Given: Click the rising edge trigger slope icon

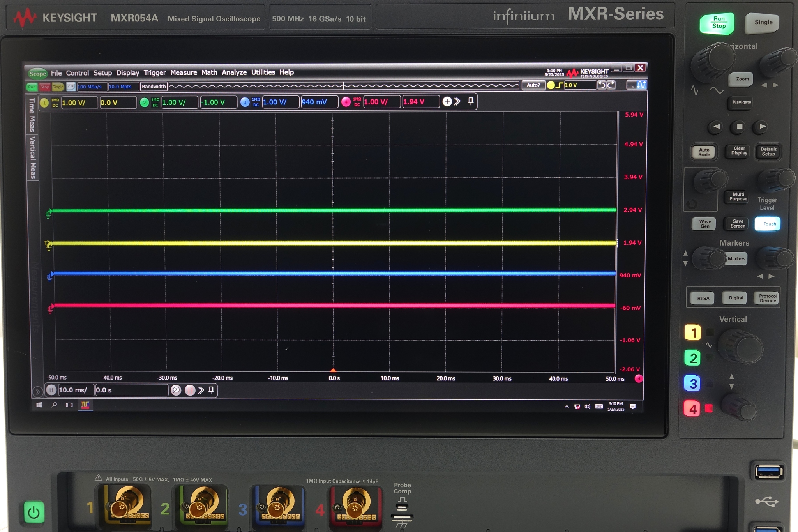Looking at the screenshot, I should (x=559, y=85).
